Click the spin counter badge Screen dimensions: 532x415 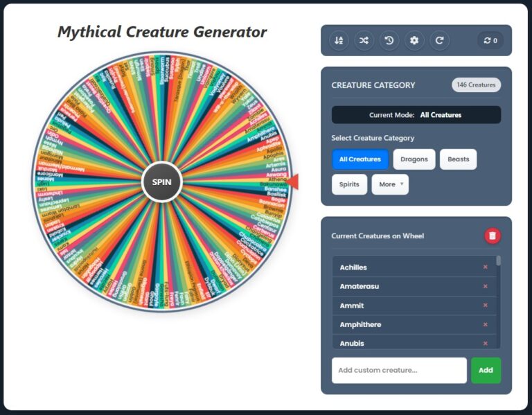point(490,40)
